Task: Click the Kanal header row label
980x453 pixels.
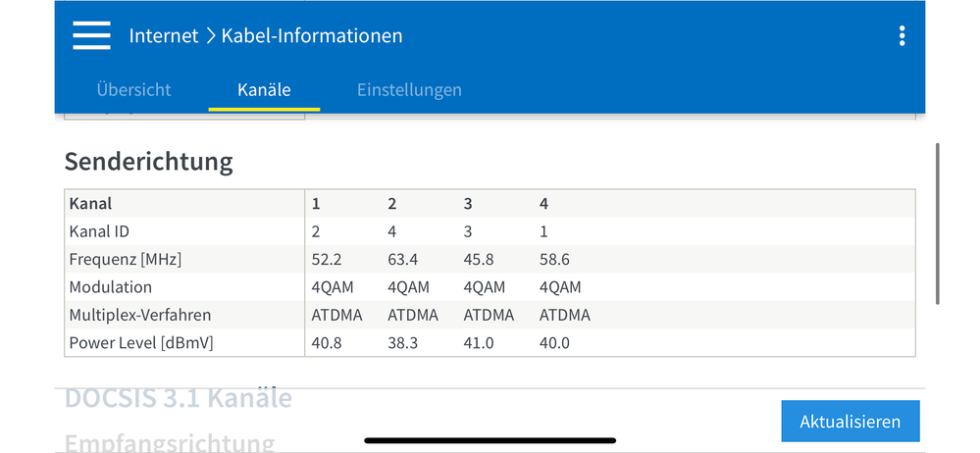Action: pos(90,204)
